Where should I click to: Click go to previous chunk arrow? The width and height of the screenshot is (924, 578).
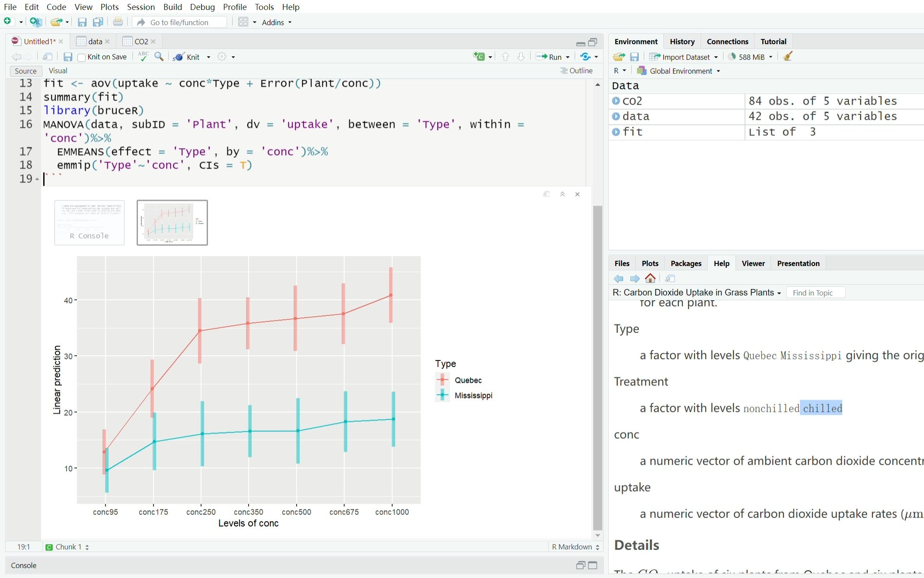pos(505,57)
